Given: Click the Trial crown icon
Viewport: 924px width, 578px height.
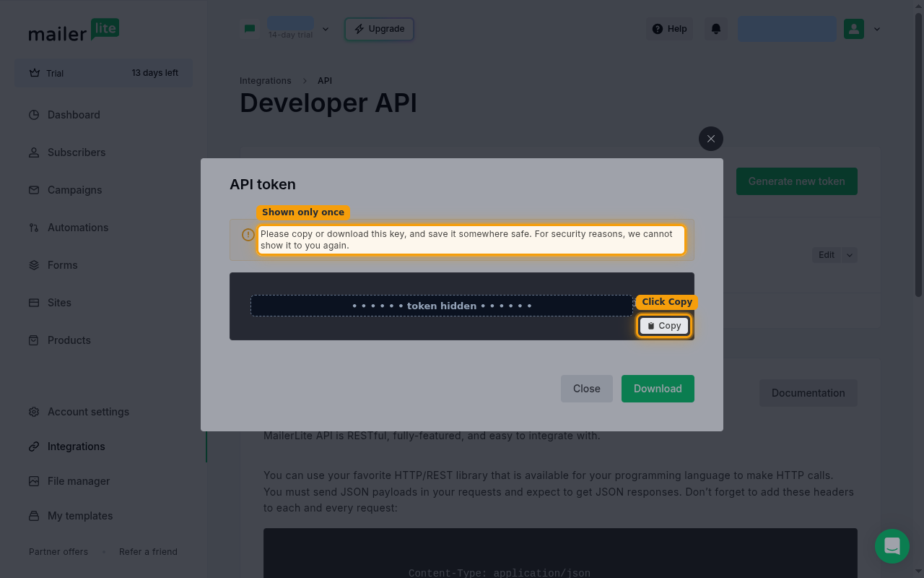Looking at the screenshot, I should click(x=35, y=73).
